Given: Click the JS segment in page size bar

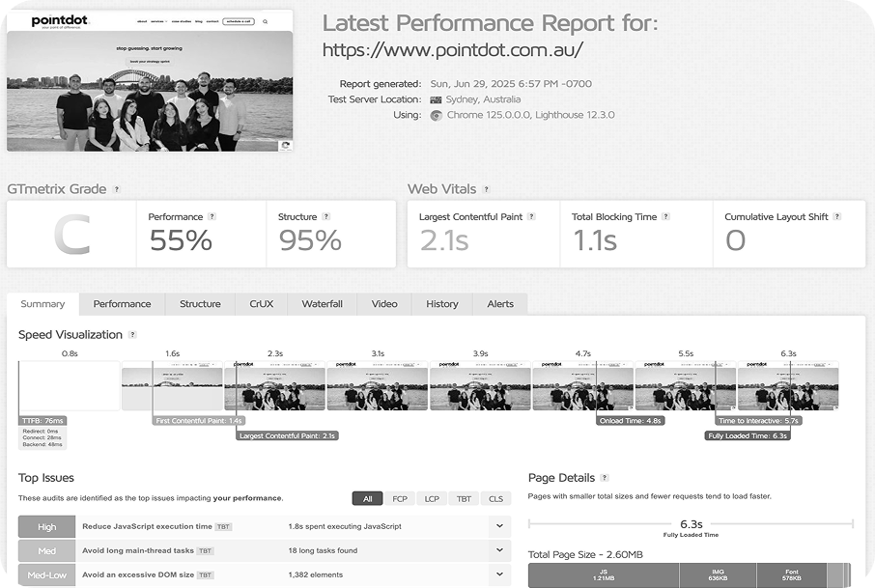Looking at the screenshot, I should [x=604, y=575].
